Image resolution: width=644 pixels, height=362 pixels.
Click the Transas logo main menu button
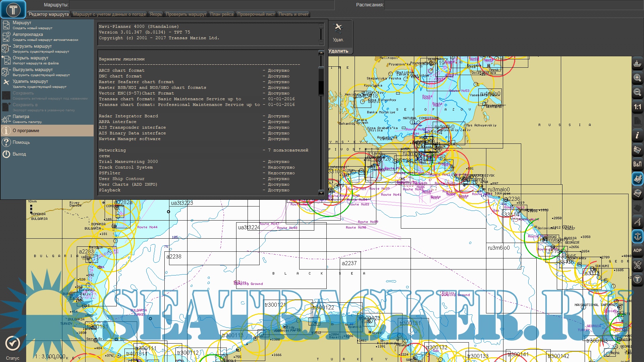[13, 9]
